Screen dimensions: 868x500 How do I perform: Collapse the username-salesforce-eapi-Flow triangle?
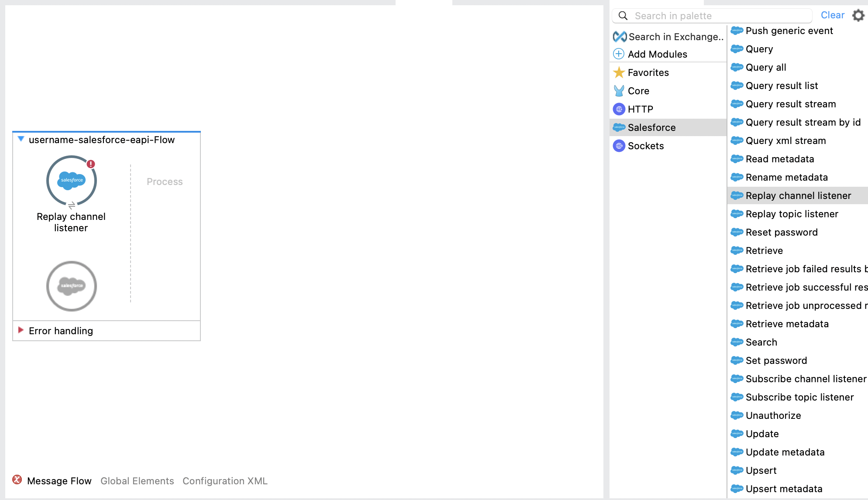[21, 139]
